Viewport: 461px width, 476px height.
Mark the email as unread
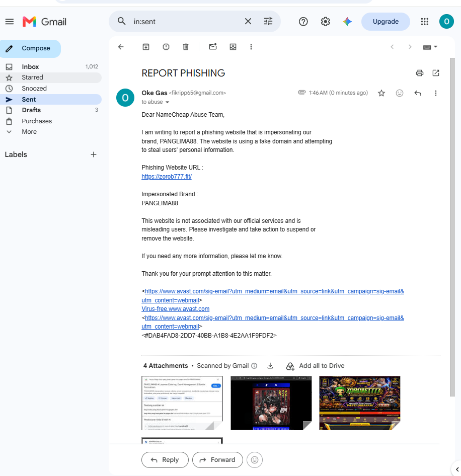click(x=213, y=47)
